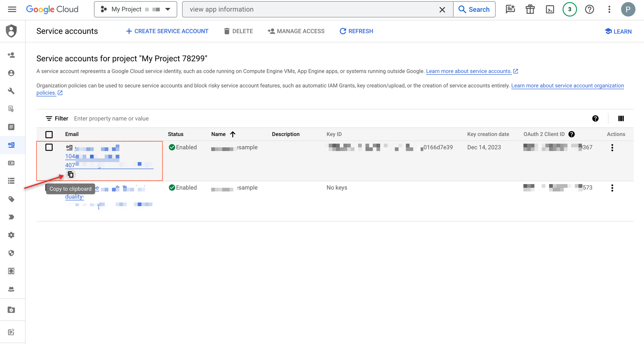Screen dimensions: 644x344
Task: Click the copy to clipboard icon
Action: 71,175
